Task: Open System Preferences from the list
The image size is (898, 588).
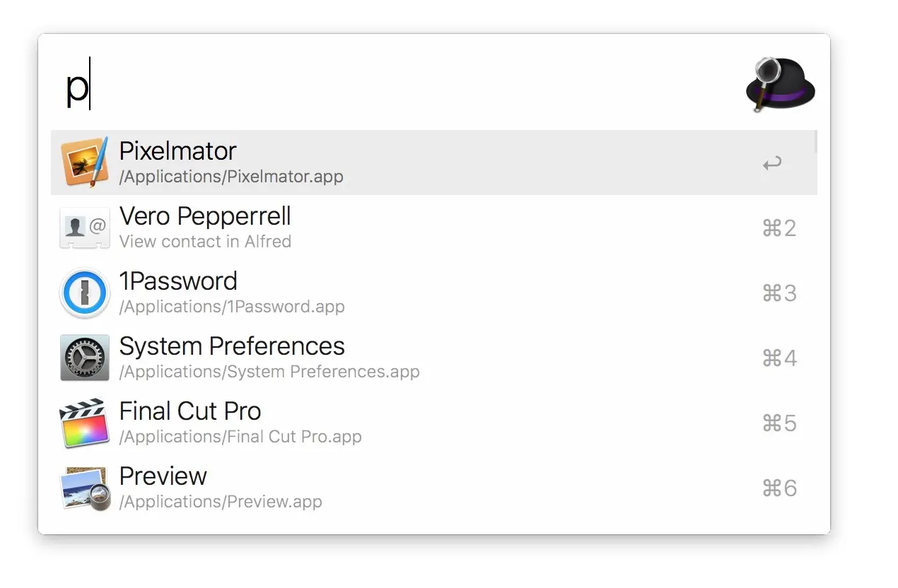Action: pos(232,346)
